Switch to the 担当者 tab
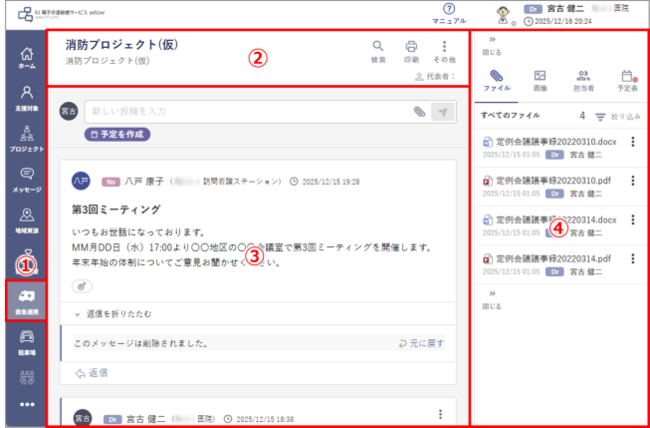 [583, 81]
